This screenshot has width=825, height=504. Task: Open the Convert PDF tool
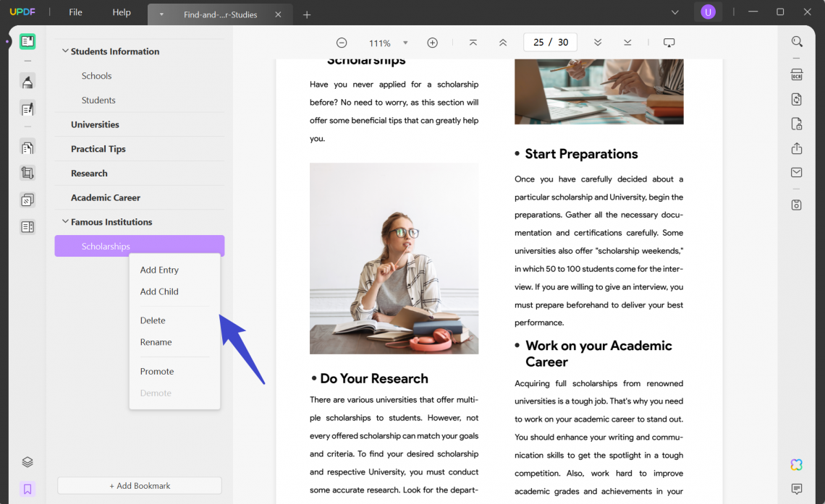pos(797,99)
